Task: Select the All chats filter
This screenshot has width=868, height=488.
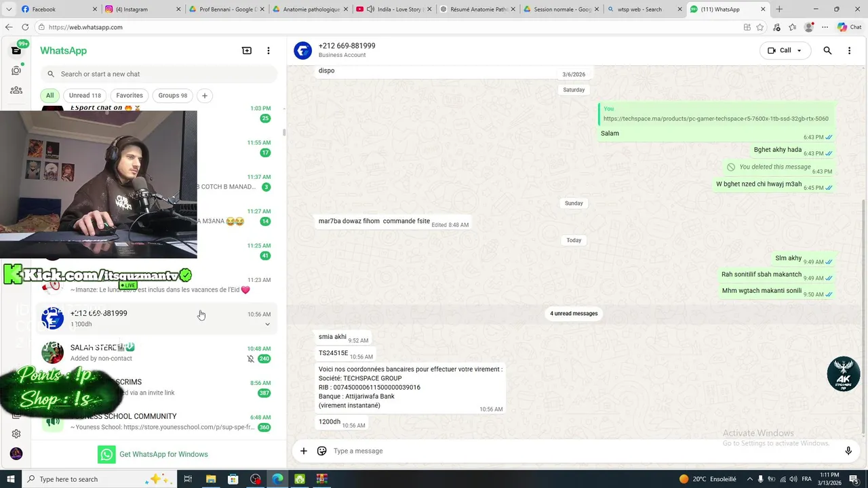Action: (x=50, y=96)
